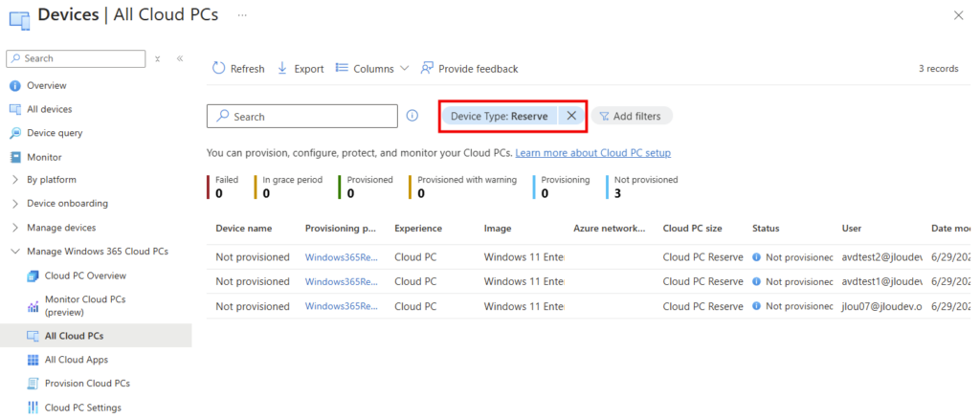
Task: Click the Cloud PC Settings icon
Action: [x=33, y=408]
